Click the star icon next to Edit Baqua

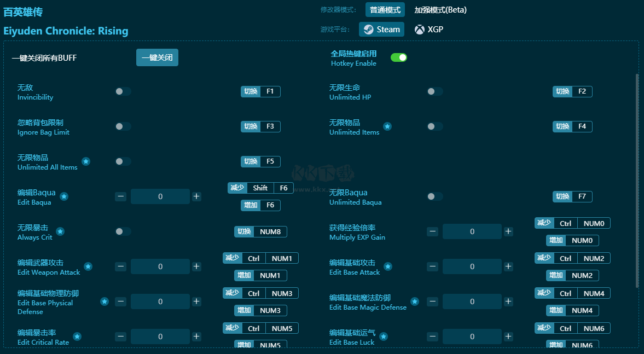[64, 196]
